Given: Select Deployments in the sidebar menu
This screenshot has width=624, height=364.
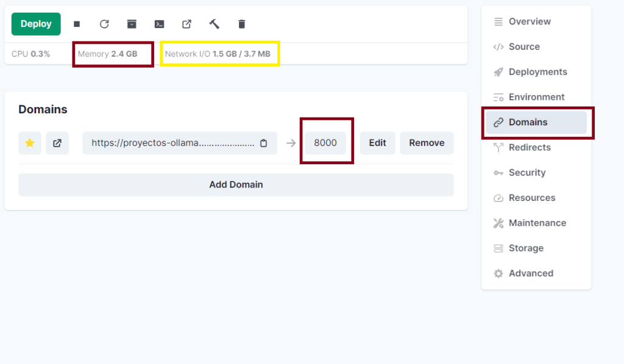Looking at the screenshot, I should click(537, 72).
